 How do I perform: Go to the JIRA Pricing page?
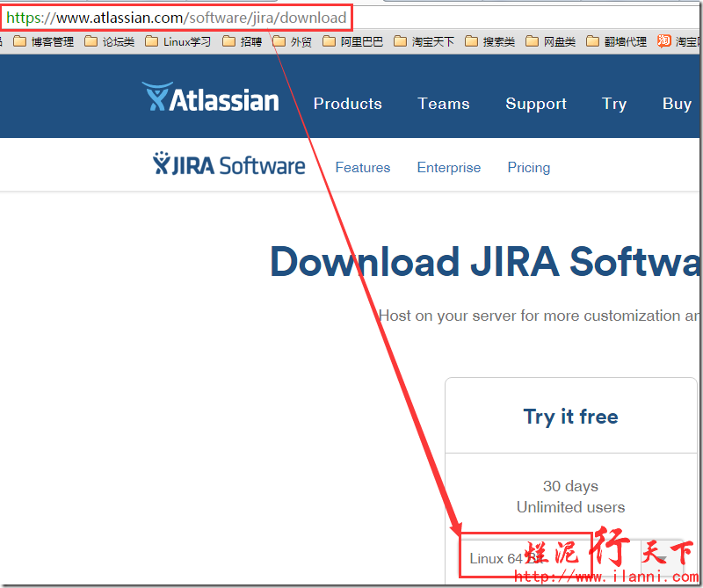(x=529, y=167)
